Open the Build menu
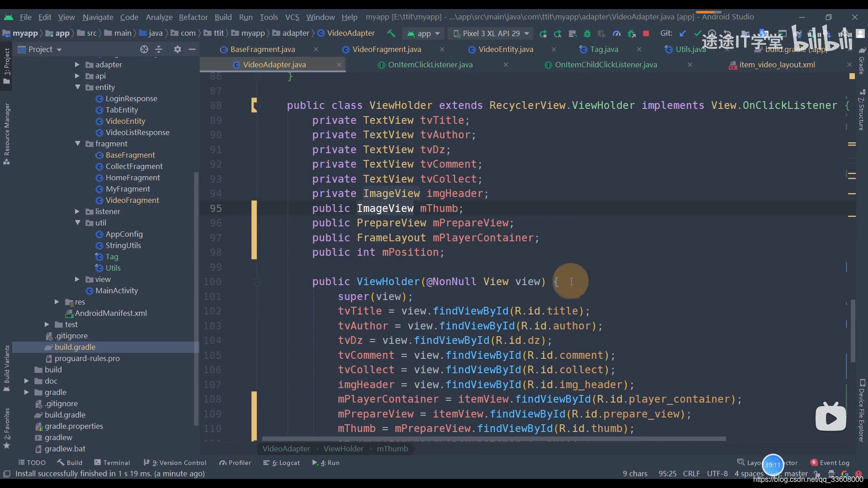Screen dimensions: 868x488 (223, 17)
